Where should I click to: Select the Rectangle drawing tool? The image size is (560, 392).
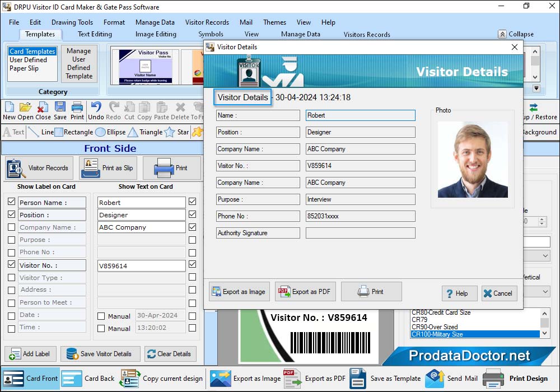tap(73, 132)
